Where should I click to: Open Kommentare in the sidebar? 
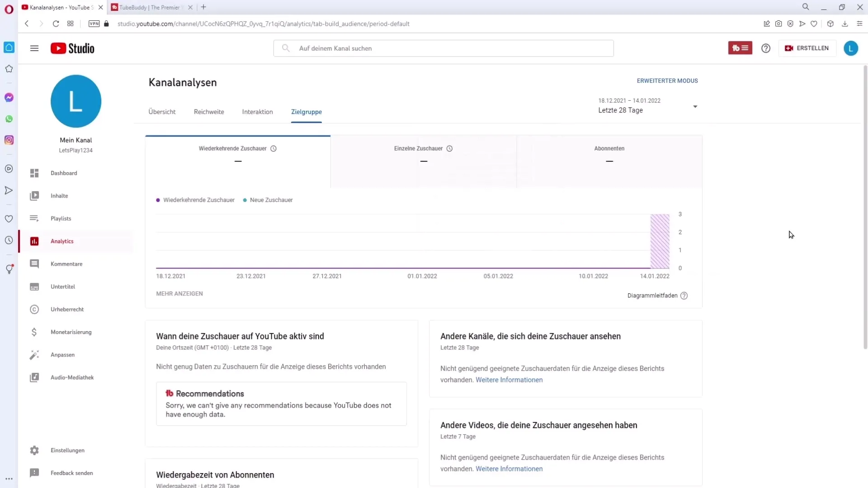point(66,263)
